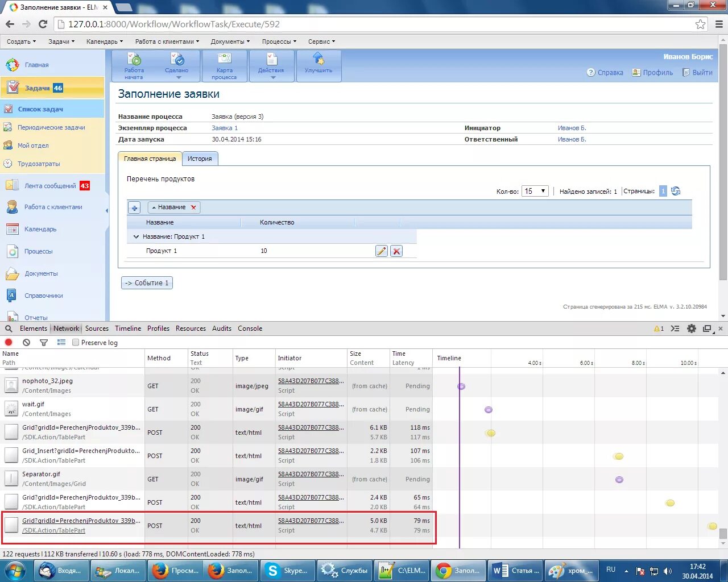The image size is (728, 582).
Task: Switch to the DevTools Elements tab
Action: click(34, 329)
